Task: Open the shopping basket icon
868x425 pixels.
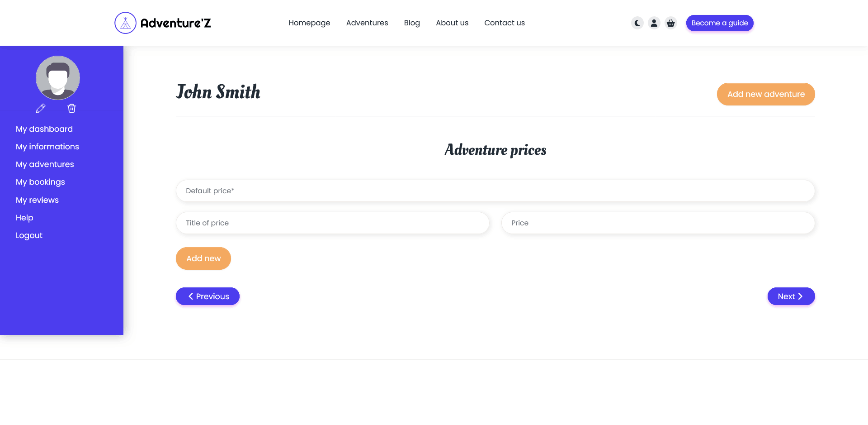Action: [x=671, y=23]
